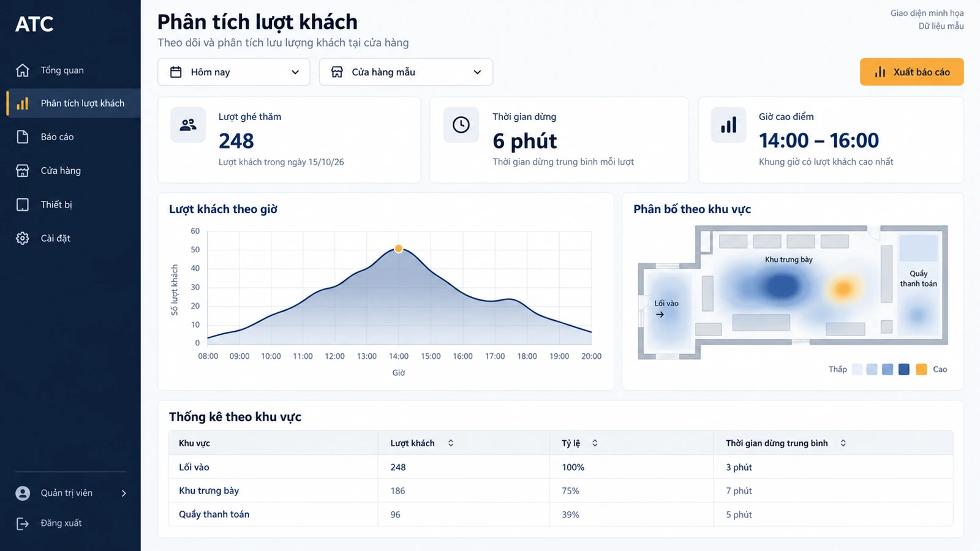Click sort icon for Thời gian dừng trung bình
The image size is (980, 551).
click(x=843, y=443)
